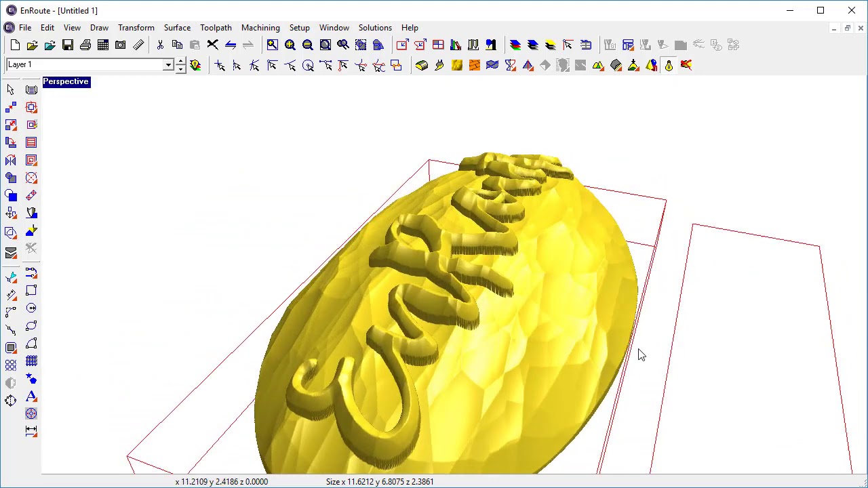Select the star polygon tool
868x488 pixels.
pyautogui.click(x=31, y=379)
